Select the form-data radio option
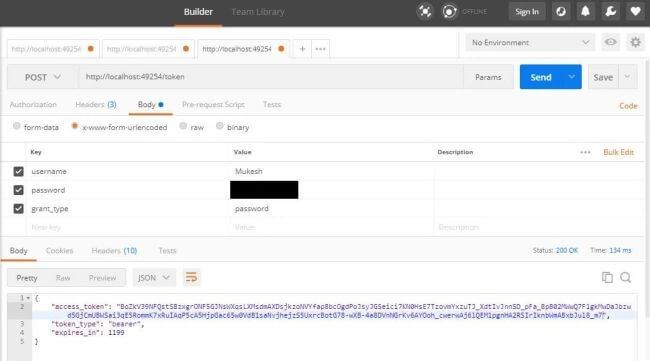The image size is (650, 361). point(17,126)
